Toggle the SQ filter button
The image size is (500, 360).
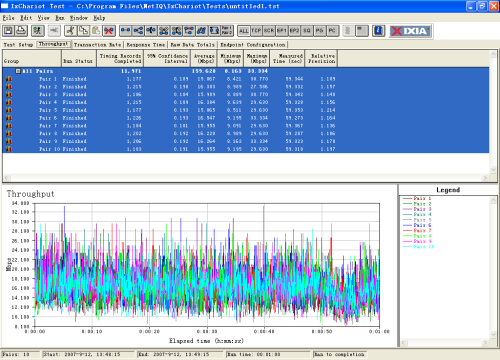(307, 31)
